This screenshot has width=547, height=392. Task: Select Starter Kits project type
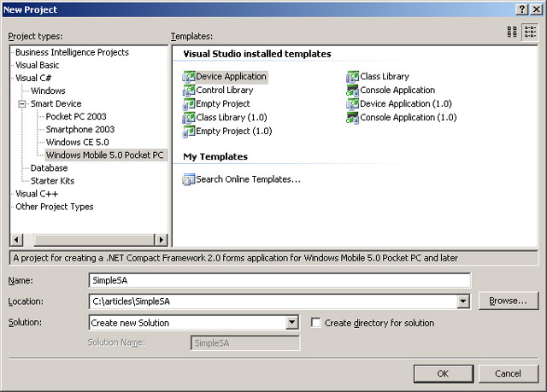pyautogui.click(x=52, y=181)
